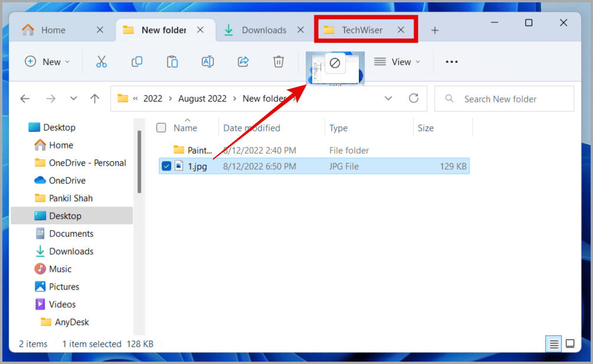Screen dimensions: 593x364
Task: Switch to large thumbnails view in status bar
Action: [x=570, y=343]
